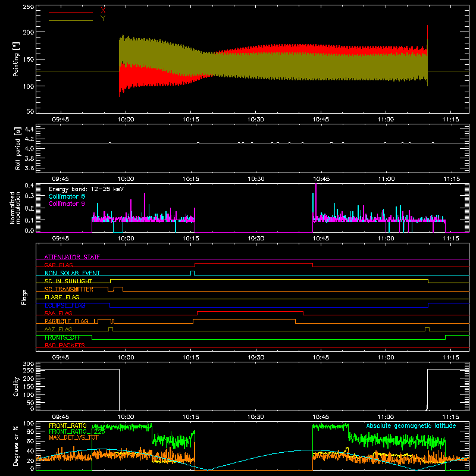Screen dimensions: 476x476
Task: Click the 'Degrees or %' axis title
Action: [x=16, y=446]
